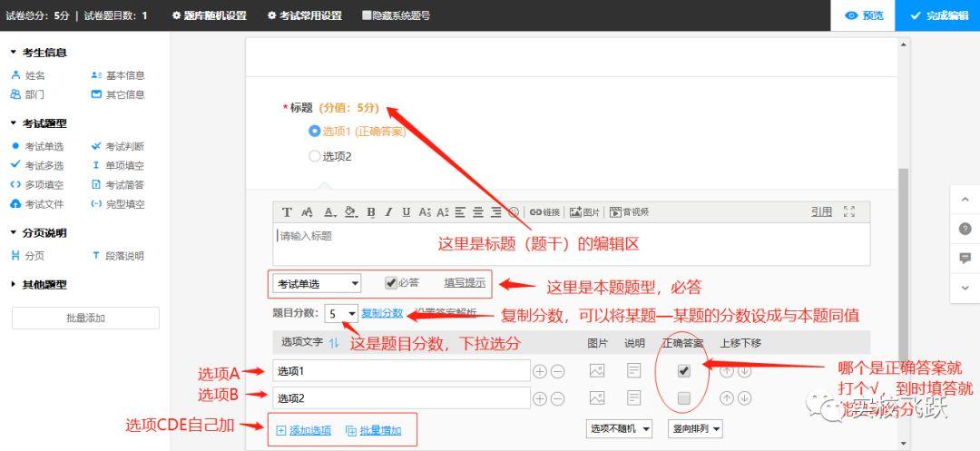Click the Bold formatting icon
Image resolution: width=980 pixels, height=451 pixels.
pyautogui.click(x=370, y=212)
